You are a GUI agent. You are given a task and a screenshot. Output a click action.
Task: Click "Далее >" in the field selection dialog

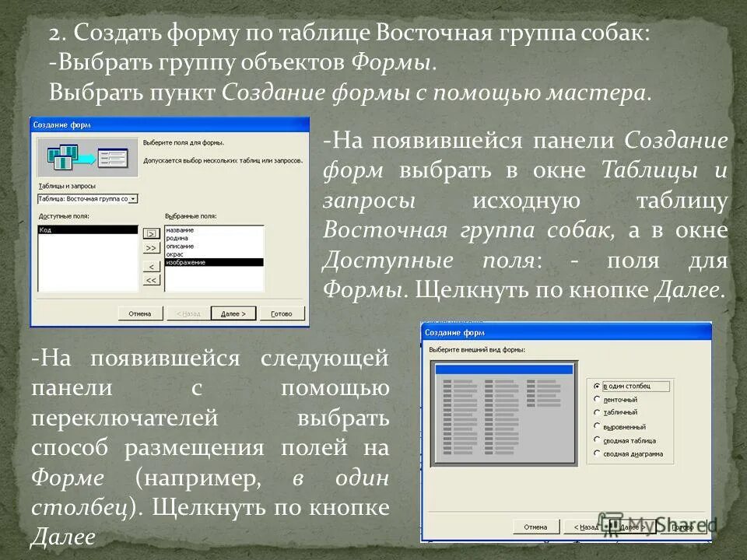[x=233, y=313]
